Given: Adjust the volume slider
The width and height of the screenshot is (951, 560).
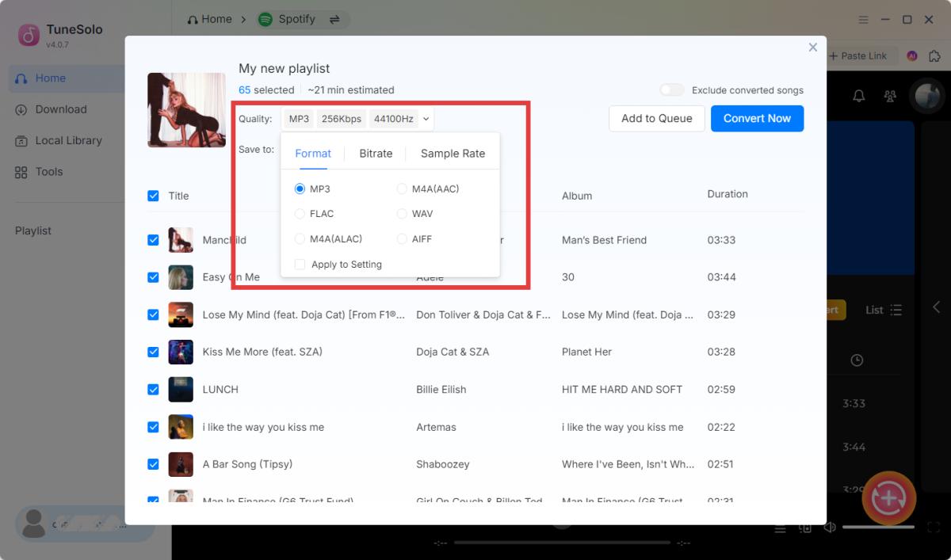Looking at the screenshot, I should (x=878, y=527).
